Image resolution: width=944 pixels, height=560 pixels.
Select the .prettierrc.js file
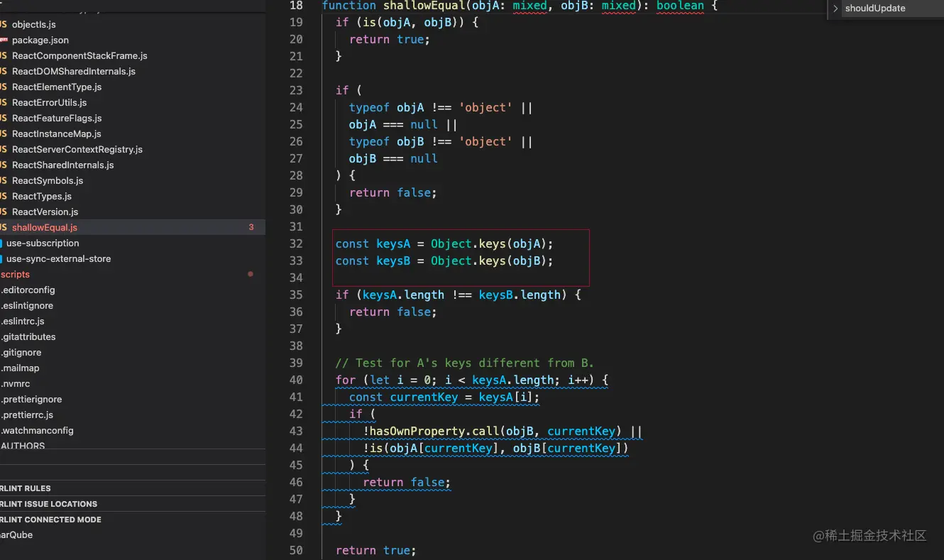tap(27, 414)
